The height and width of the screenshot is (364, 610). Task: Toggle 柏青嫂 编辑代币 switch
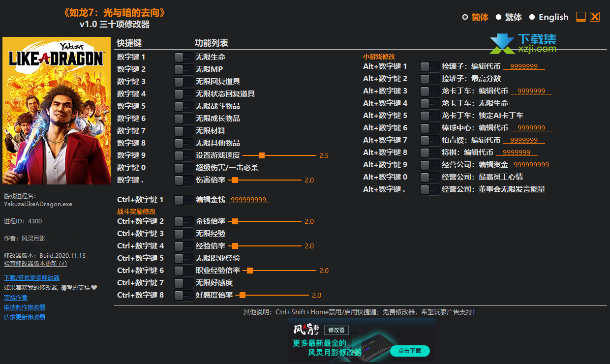click(x=429, y=140)
